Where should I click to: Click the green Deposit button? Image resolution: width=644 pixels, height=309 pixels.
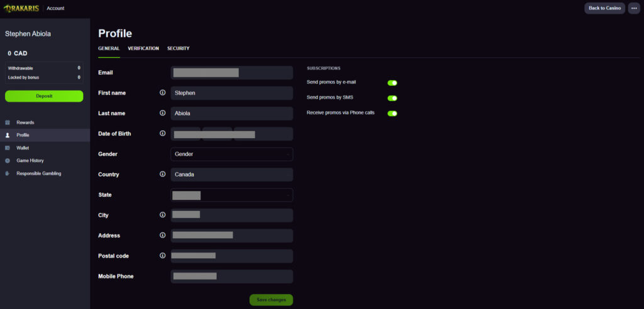(x=44, y=96)
